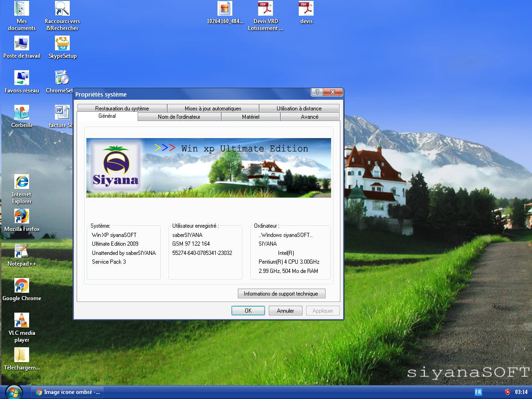Viewport: 532px width, 399px height.
Task: Switch to the Avancé tab
Action: point(309,117)
